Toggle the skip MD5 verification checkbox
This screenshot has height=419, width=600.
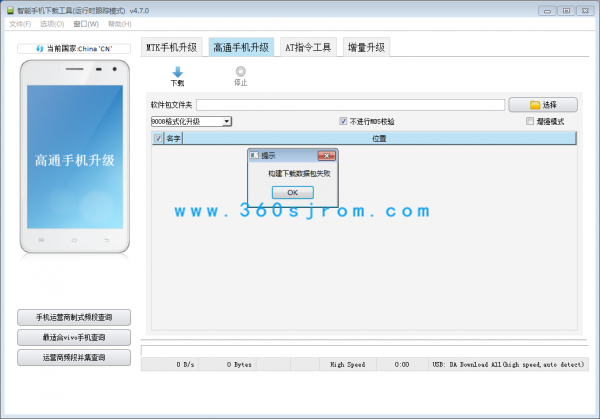coord(343,121)
